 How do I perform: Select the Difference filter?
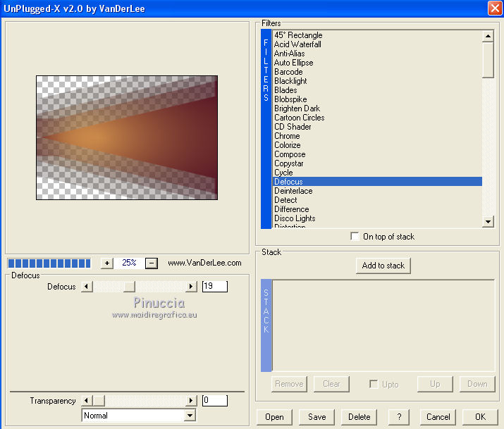click(x=377, y=209)
